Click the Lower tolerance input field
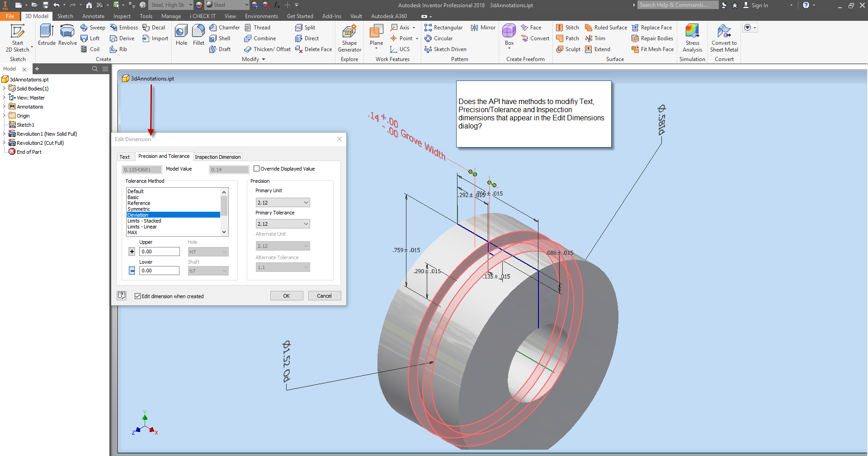Viewport: 868px width, 456px height. [159, 270]
